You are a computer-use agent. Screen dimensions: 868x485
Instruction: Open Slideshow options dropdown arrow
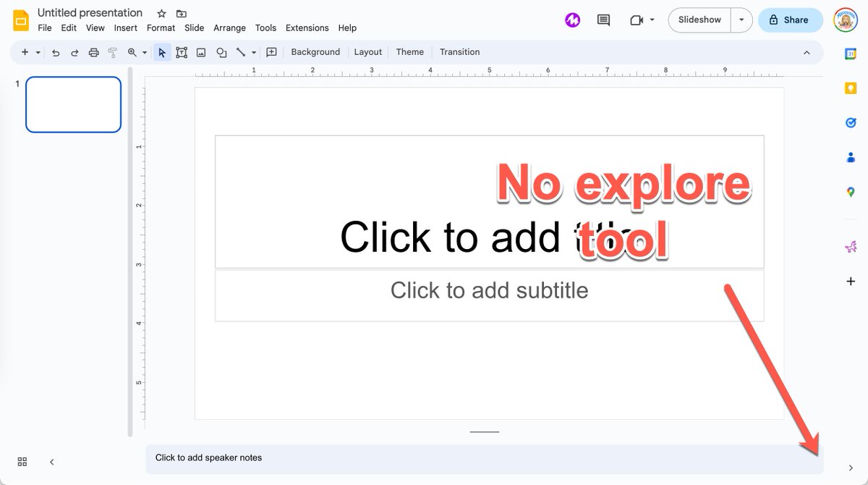point(741,20)
